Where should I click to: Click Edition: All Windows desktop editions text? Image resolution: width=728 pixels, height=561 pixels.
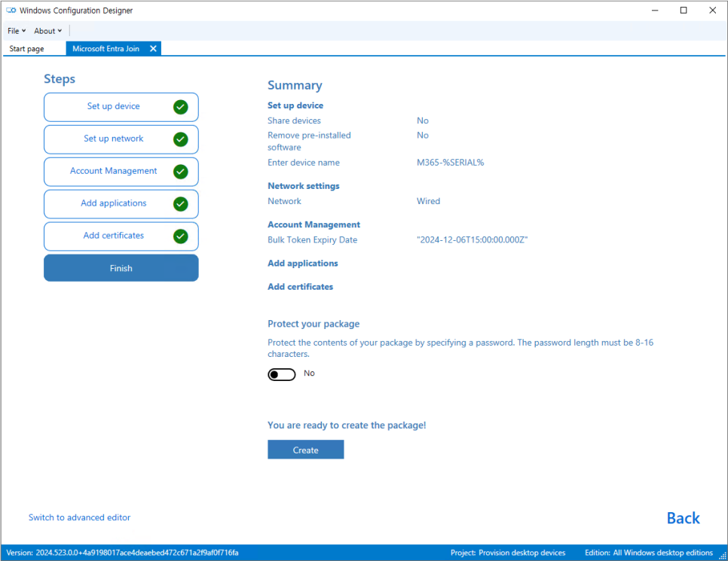(x=649, y=553)
